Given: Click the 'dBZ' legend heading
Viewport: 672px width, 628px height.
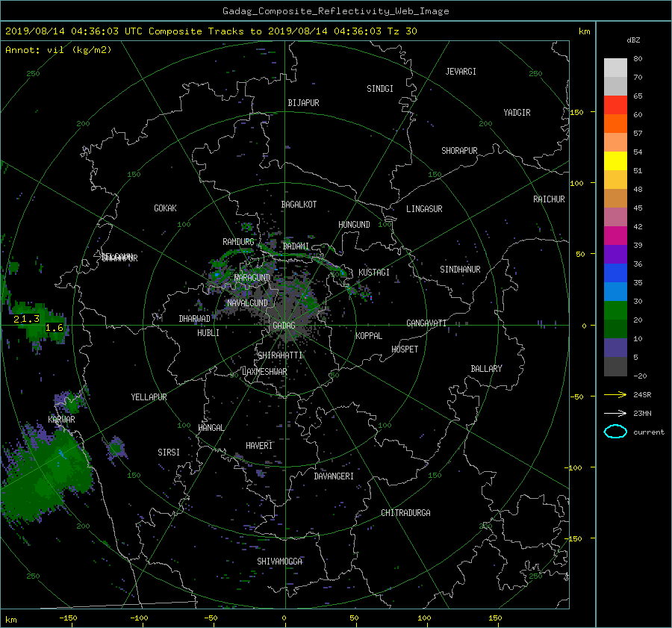Looking at the screenshot, I should point(633,40).
